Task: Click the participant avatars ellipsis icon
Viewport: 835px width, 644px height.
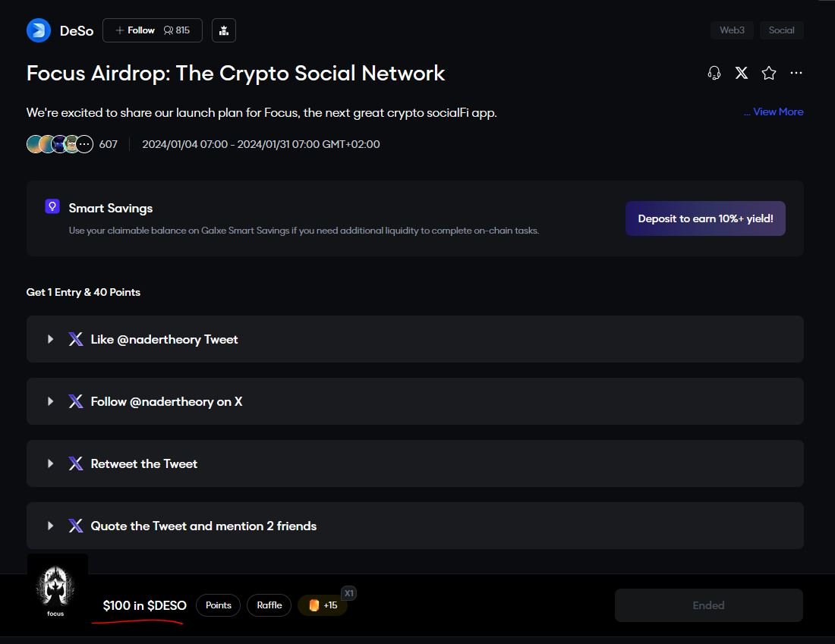Action: (x=84, y=144)
